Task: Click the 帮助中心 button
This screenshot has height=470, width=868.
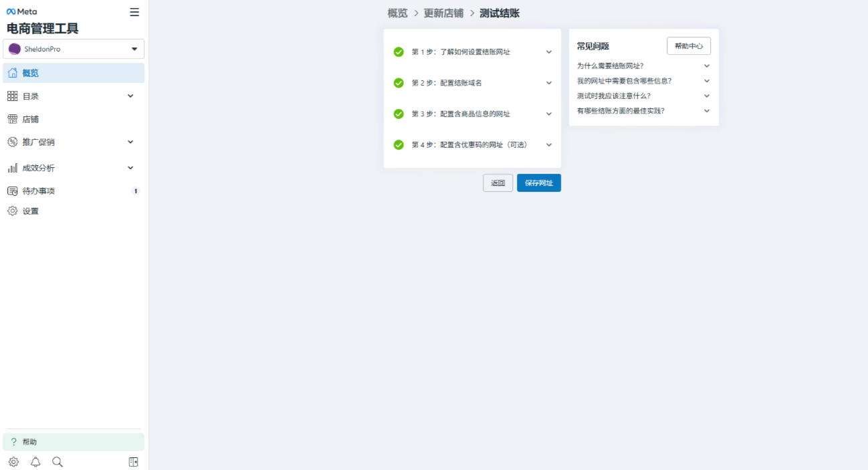Action: 688,46
